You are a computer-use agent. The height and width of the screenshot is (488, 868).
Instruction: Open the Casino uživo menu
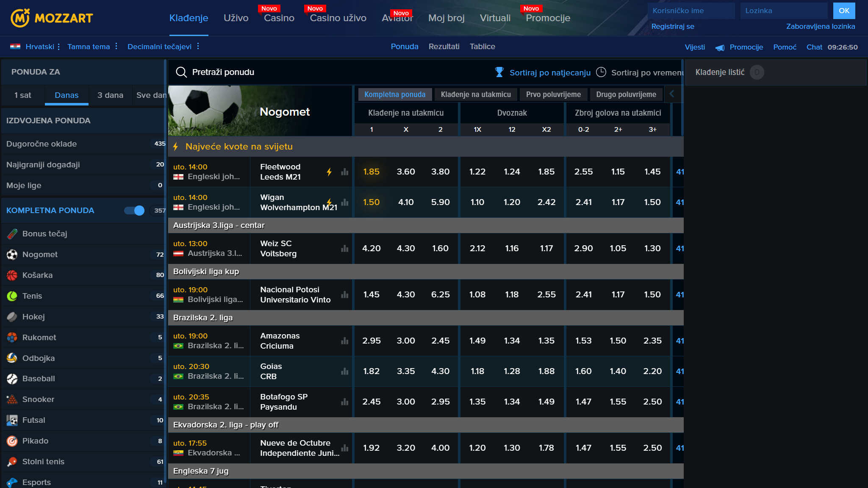click(x=338, y=18)
